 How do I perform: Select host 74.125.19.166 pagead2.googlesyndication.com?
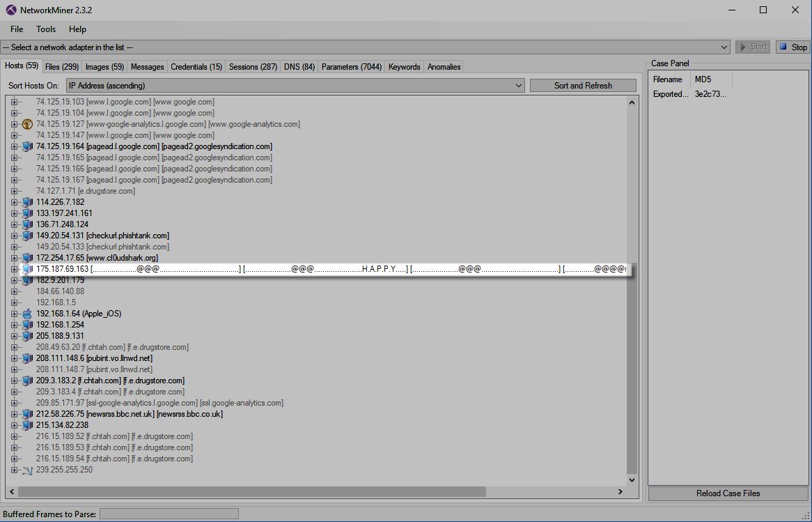155,169
